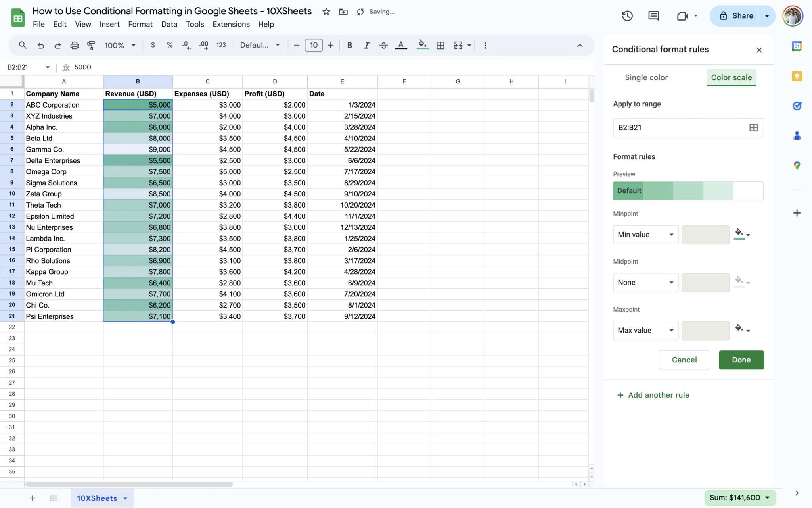Open the borders tool
The width and height of the screenshot is (812, 508).
[x=440, y=45]
